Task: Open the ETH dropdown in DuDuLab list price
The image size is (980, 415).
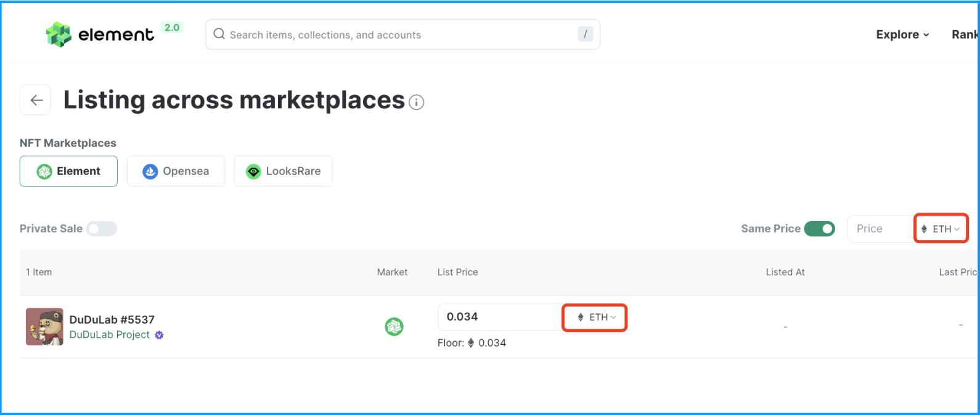Action: pyautogui.click(x=595, y=317)
